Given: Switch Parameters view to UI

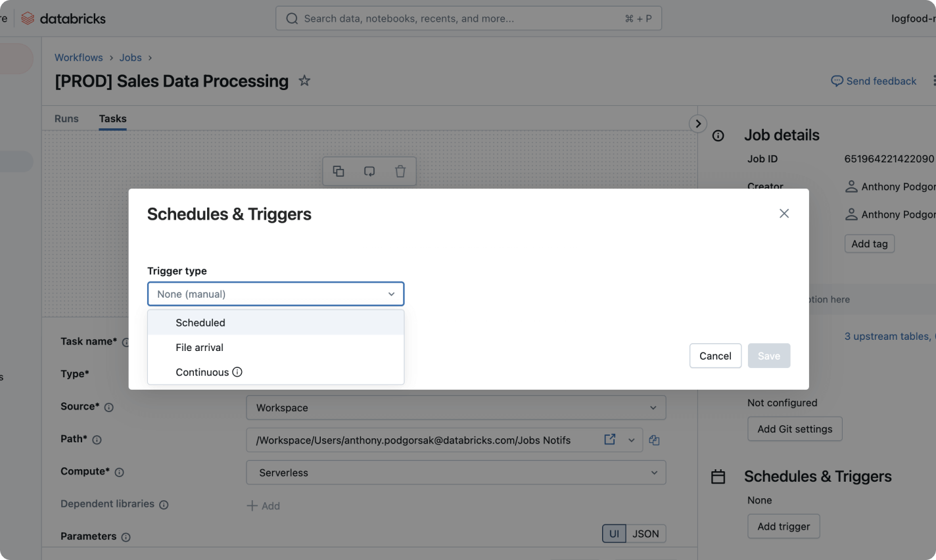Looking at the screenshot, I should click(x=614, y=534).
